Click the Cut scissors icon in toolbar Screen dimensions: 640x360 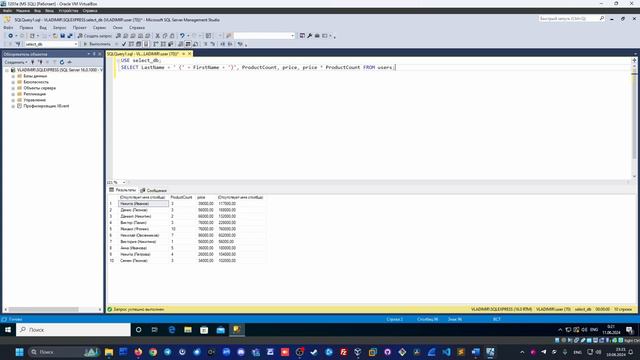coord(158,36)
